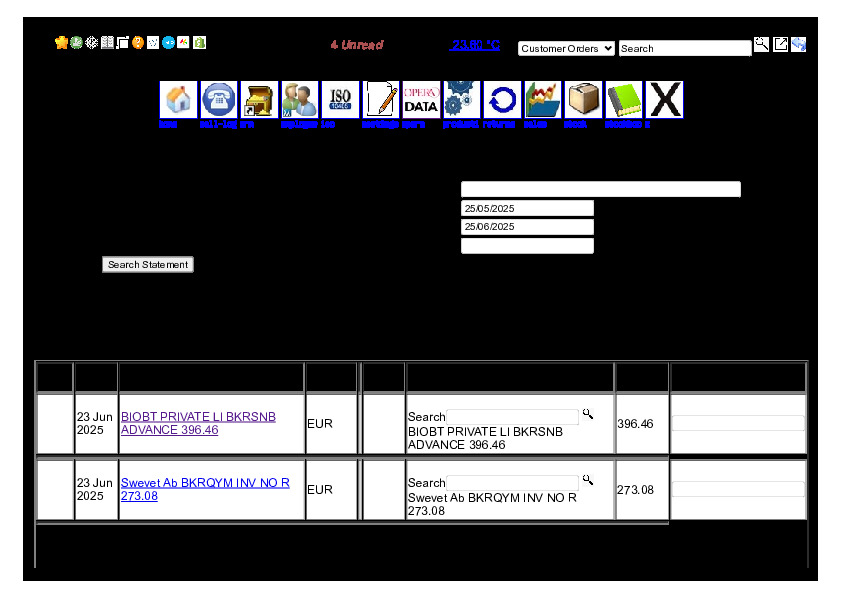This screenshot has height=595, width=842.
Task: Click the large X icon in toolbar
Action: pos(664,100)
